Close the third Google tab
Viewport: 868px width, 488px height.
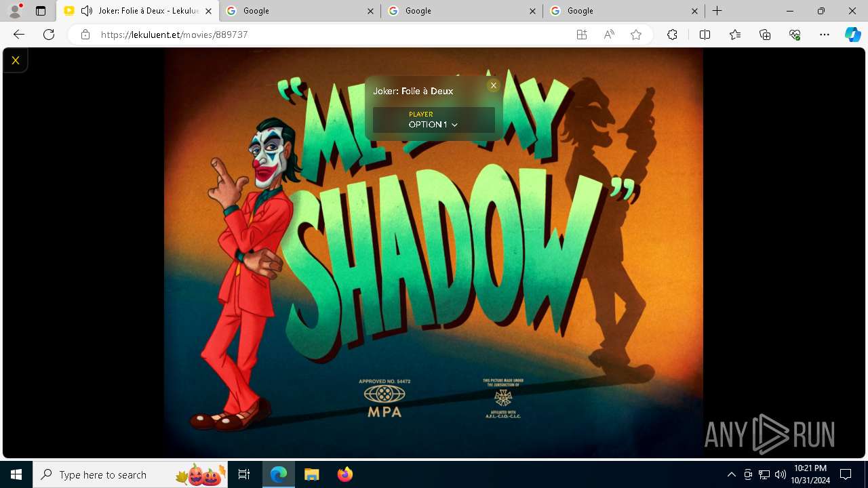695,11
